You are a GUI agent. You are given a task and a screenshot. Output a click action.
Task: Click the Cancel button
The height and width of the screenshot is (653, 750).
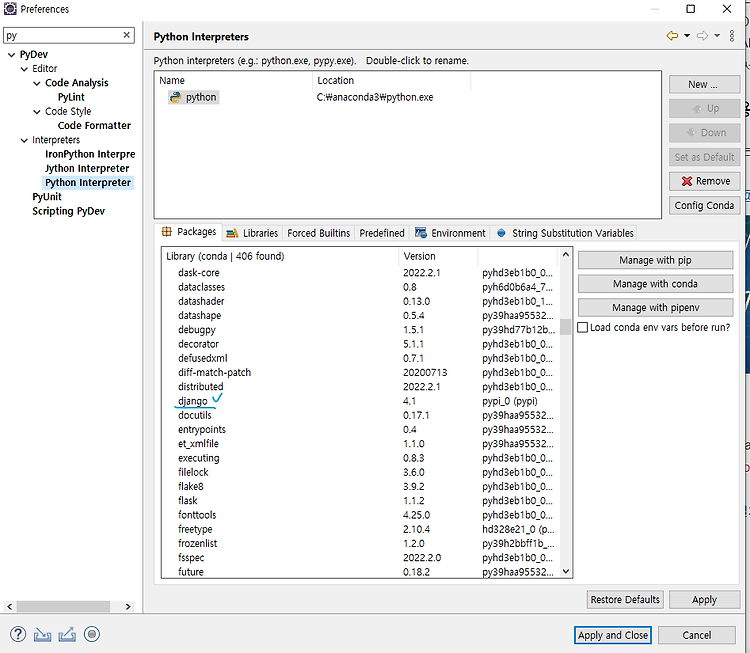pyautogui.click(x=696, y=635)
